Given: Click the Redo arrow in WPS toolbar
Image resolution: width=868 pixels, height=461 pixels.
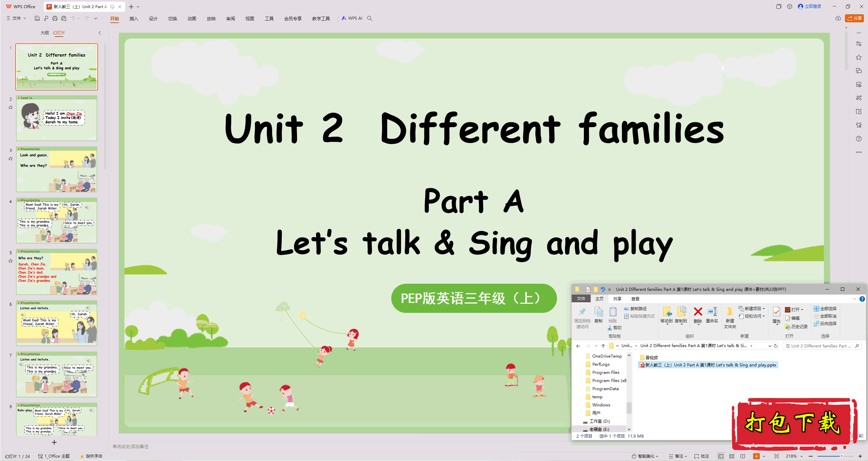Looking at the screenshot, I should point(87,18).
